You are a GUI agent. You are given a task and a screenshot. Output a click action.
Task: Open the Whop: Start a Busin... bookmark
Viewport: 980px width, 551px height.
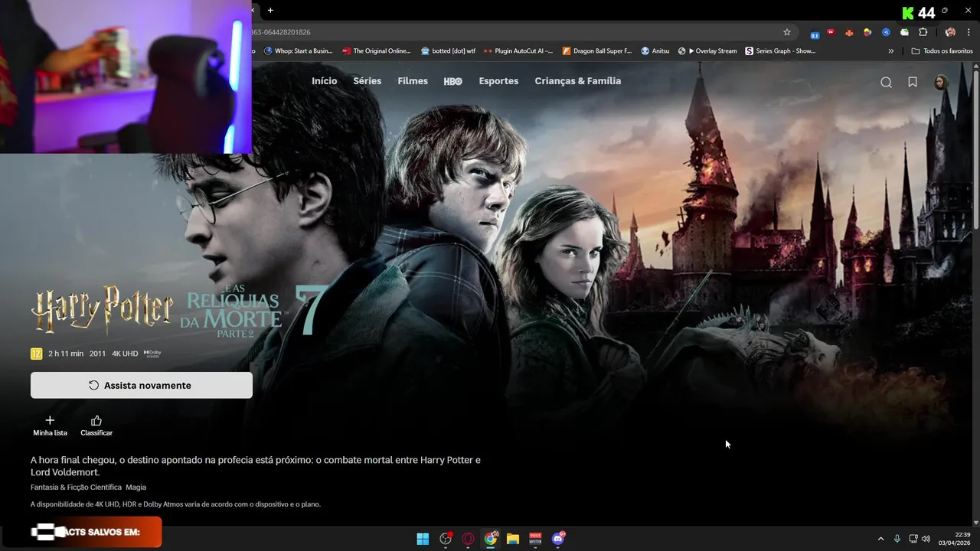[299, 51]
